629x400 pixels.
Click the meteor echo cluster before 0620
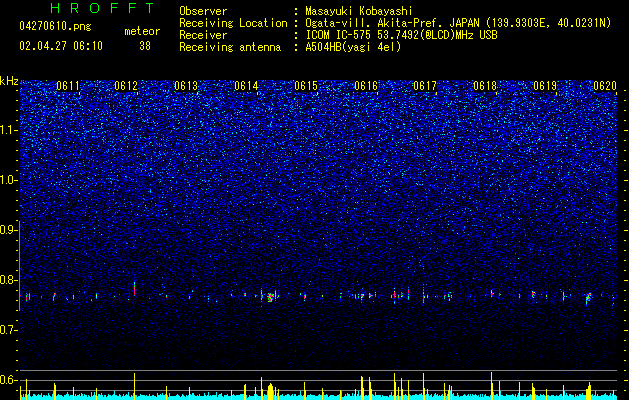[x=588, y=298]
